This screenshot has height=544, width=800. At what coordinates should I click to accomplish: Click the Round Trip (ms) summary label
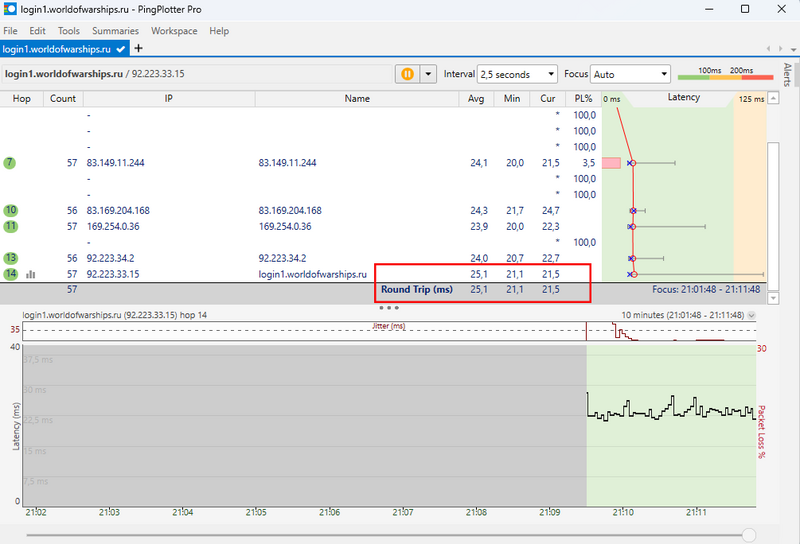point(416,289)
